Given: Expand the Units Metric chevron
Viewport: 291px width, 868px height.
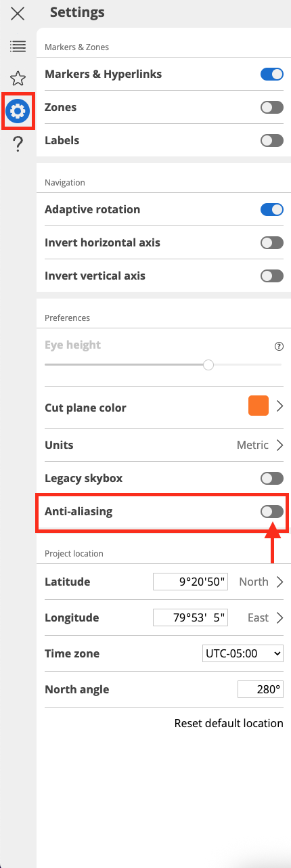Looking at the screenshot, I should (279, 446).
